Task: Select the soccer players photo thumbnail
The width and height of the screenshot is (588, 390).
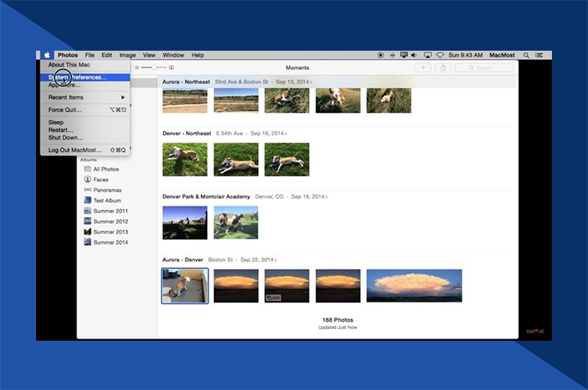Action: point(236,223)
